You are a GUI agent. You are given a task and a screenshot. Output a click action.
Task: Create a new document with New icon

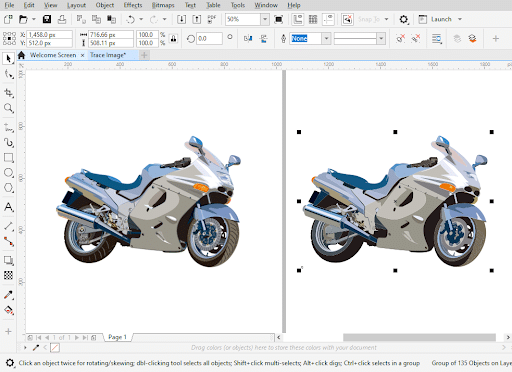(x=8, y=19)
